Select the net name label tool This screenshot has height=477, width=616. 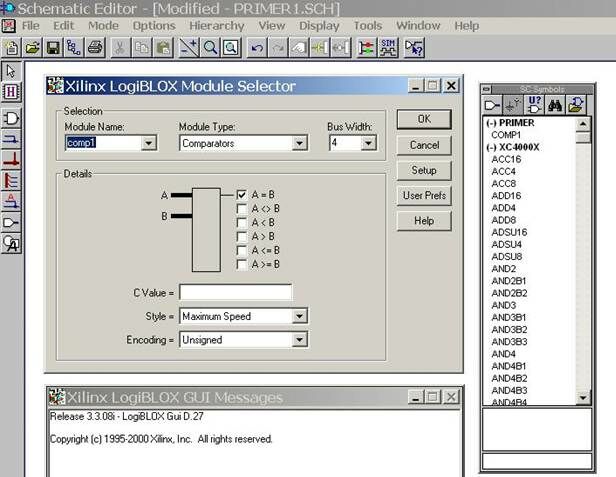point(11,202)
